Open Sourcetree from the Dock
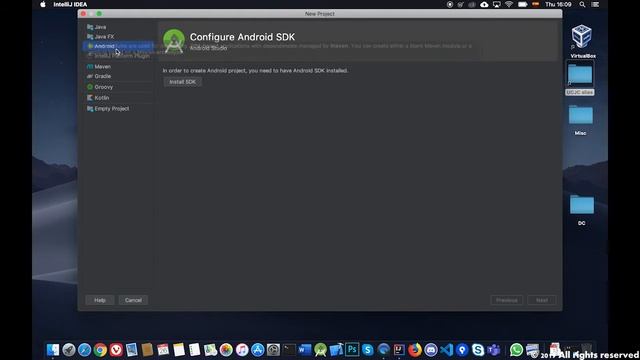Image resolution: width=640 pixels, height=360 pixels. (462, 350)
